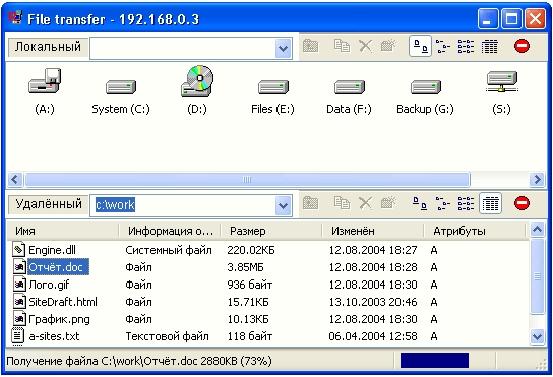Click the transfer progress bar in status bar
Image resolution: width=553 pixels, height=377 pixels.
pos(435,361)
